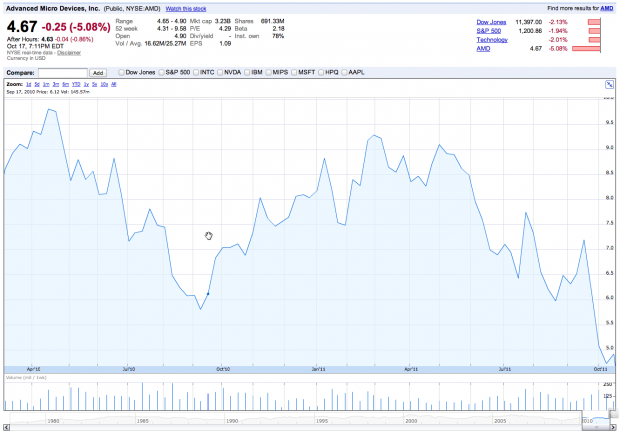Click the chart expand icon at top right
Screen dimensions: 620x432
coord(609,84)
